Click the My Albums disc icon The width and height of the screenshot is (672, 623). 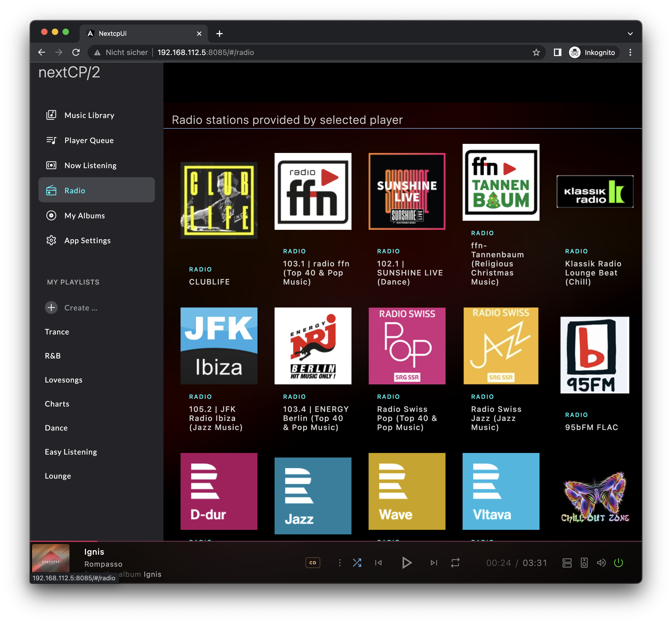tap(51, 215)
